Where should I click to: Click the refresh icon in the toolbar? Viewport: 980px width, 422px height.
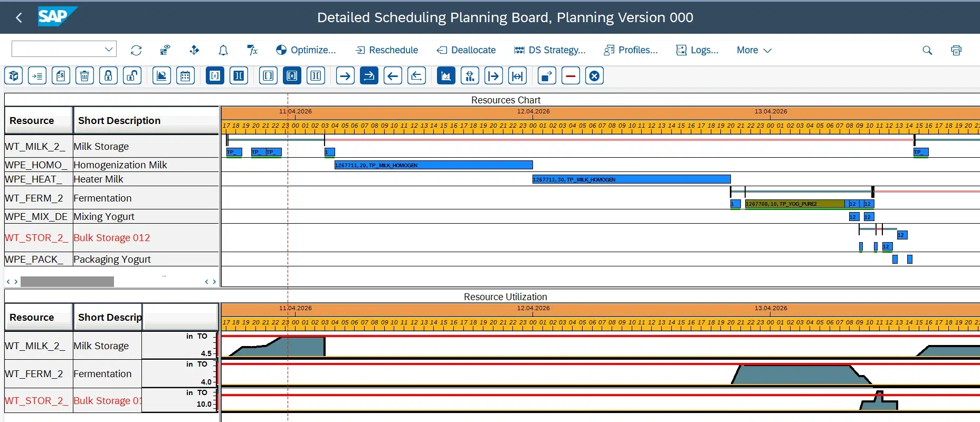point(136,50)
